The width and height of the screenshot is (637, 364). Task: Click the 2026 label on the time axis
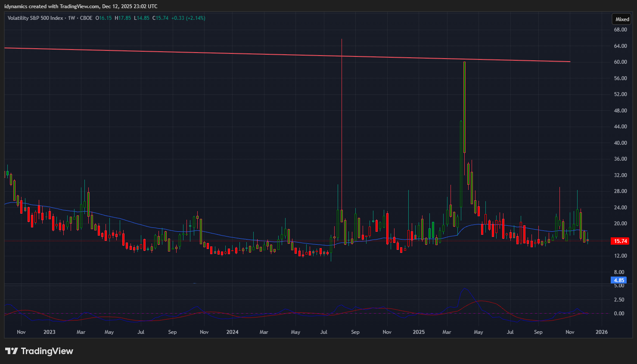coord(601,332)
